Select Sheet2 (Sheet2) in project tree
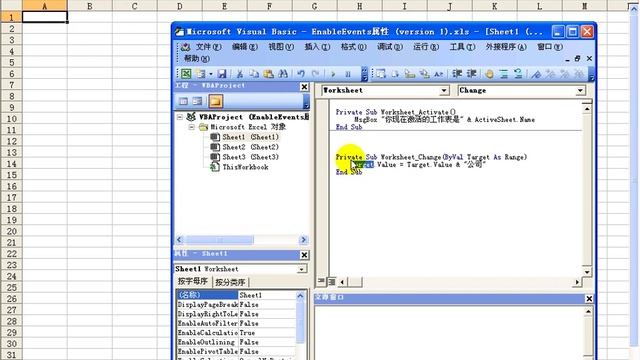This screenshot has width=640, height=360. coord(244,147)
